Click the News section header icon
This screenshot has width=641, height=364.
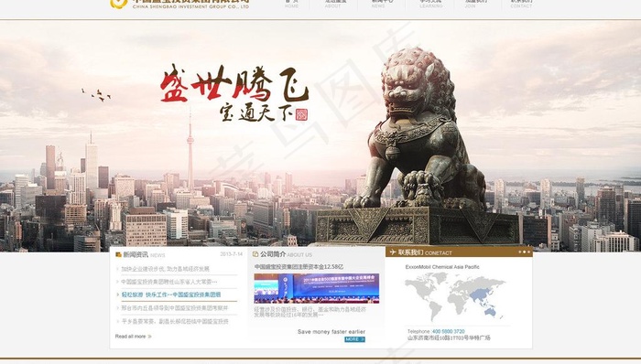118,254
